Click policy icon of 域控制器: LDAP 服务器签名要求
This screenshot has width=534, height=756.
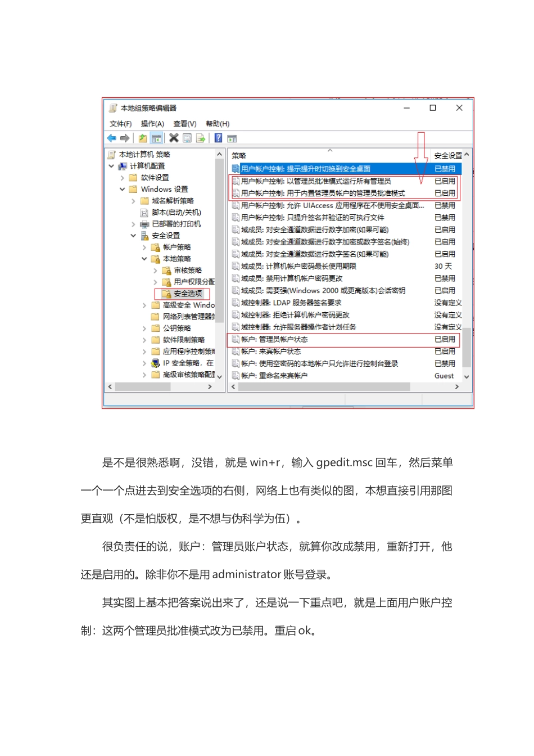coord(236,303)
